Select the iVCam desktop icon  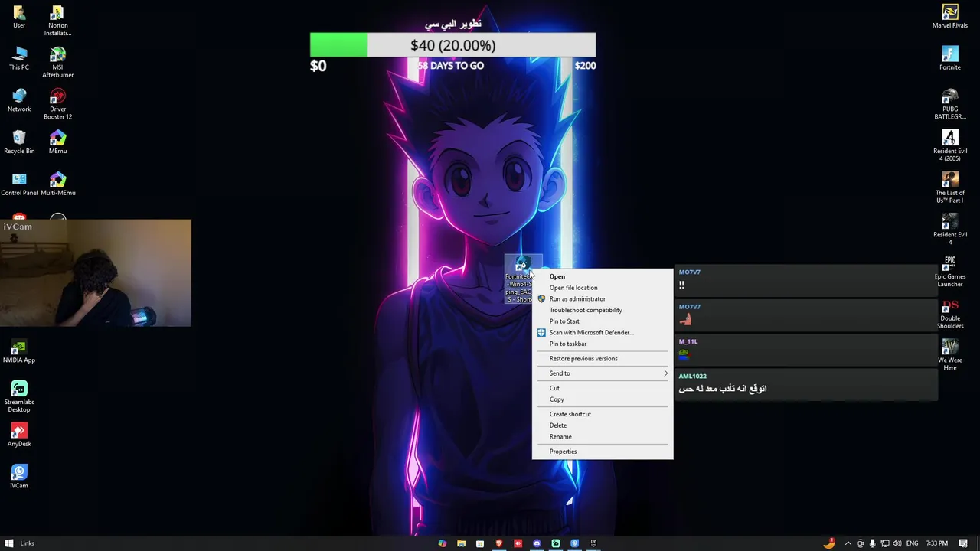[x=19, y=477]
